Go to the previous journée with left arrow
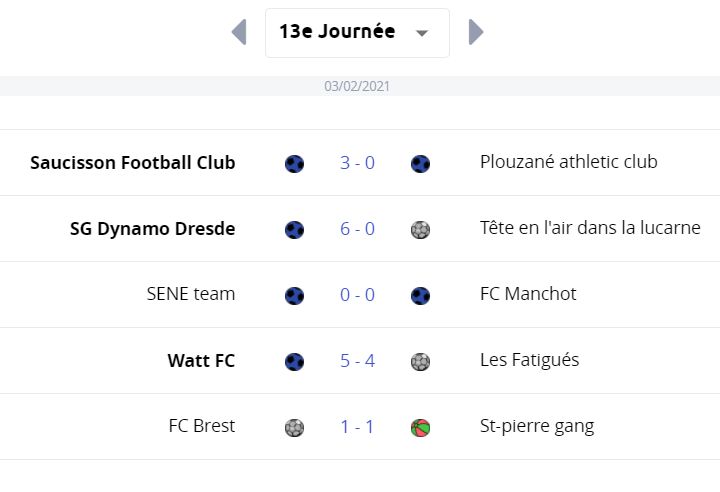The width and height of the screenshot is (720, 492). 239,32
